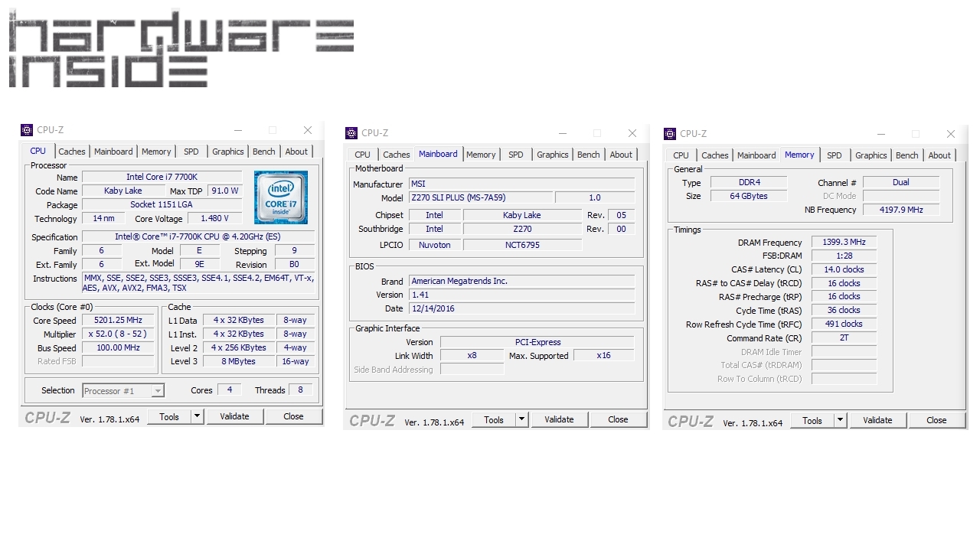
Task: Click the CAS# Latency value 14.0 clocks
Action: (844, 269)
